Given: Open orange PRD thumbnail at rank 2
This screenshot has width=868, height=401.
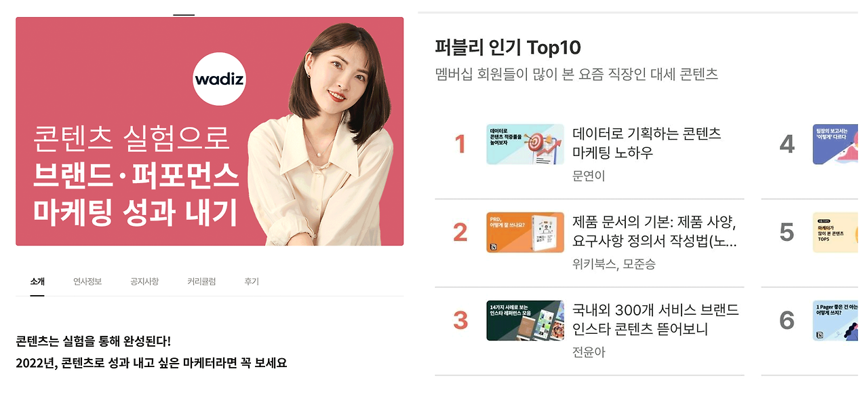Looking at the screenshot, I should point(525,233).
